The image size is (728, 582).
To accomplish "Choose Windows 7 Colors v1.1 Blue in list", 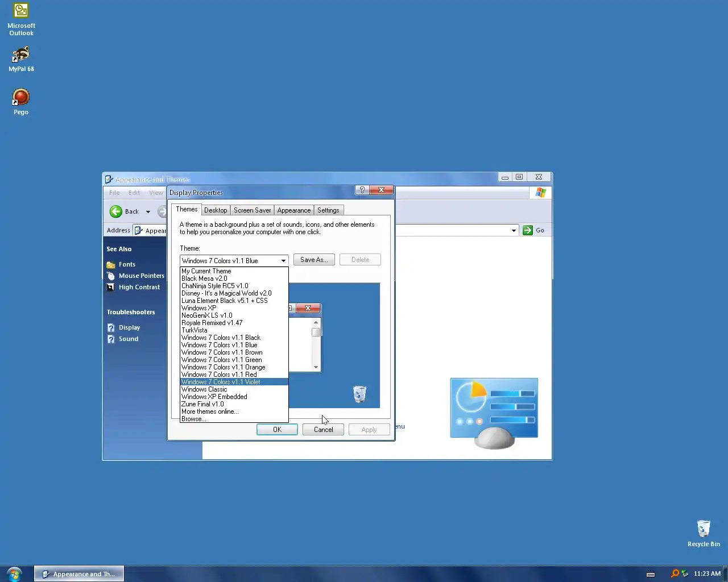I will coord(234,345).
